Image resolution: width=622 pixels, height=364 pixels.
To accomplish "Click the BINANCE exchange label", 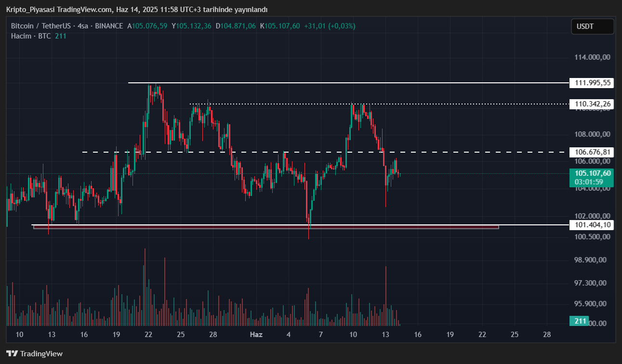I will tap(109, 26).
